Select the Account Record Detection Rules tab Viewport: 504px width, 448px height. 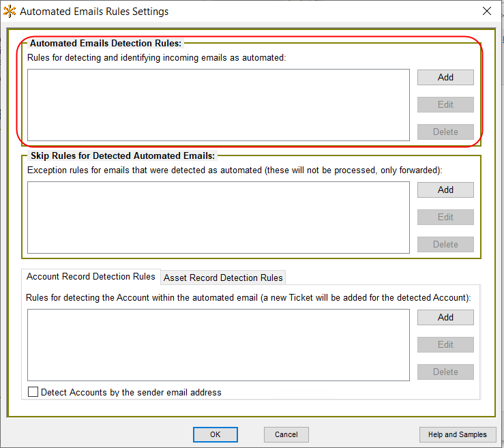91,276
